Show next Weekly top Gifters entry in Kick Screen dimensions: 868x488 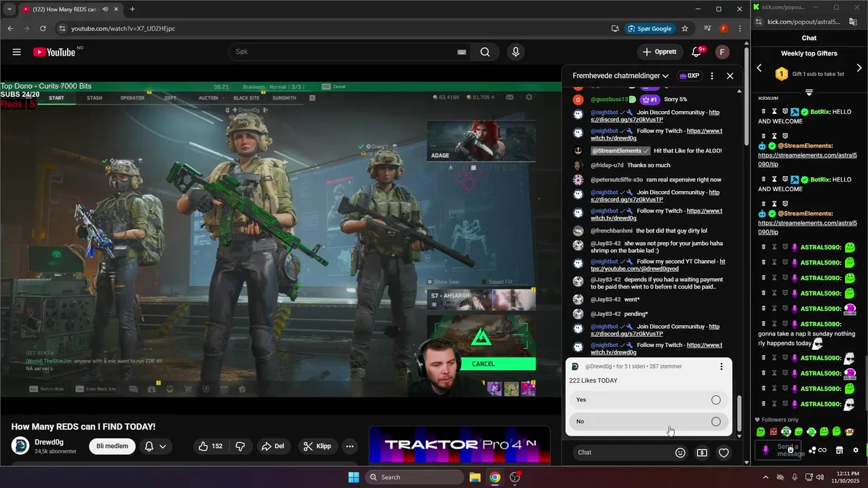859,68
